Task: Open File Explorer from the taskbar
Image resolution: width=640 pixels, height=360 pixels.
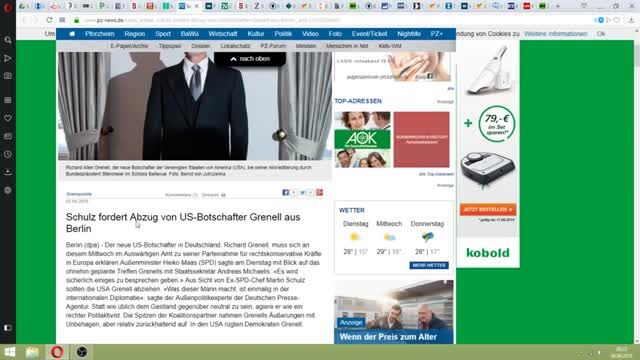Action: coord(32,352)
